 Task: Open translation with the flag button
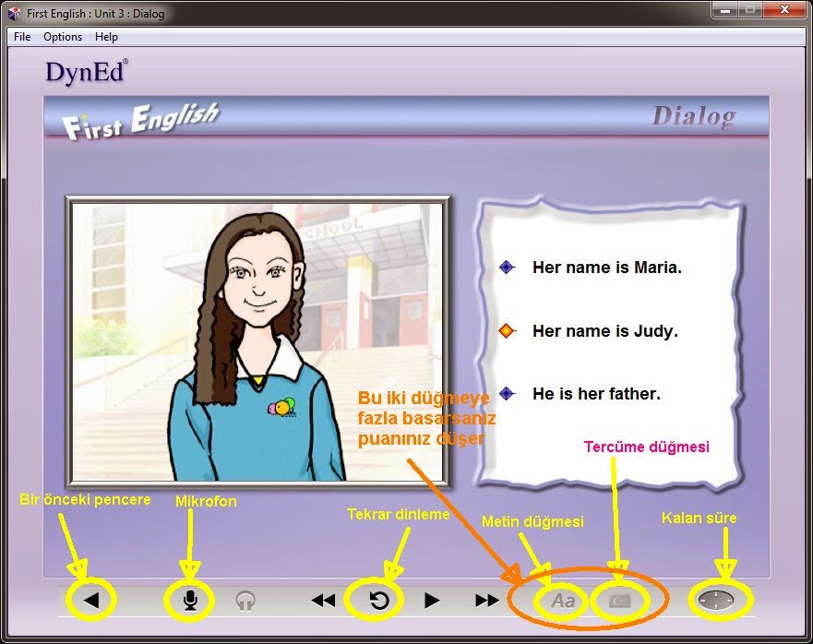(x=619, y=601)
